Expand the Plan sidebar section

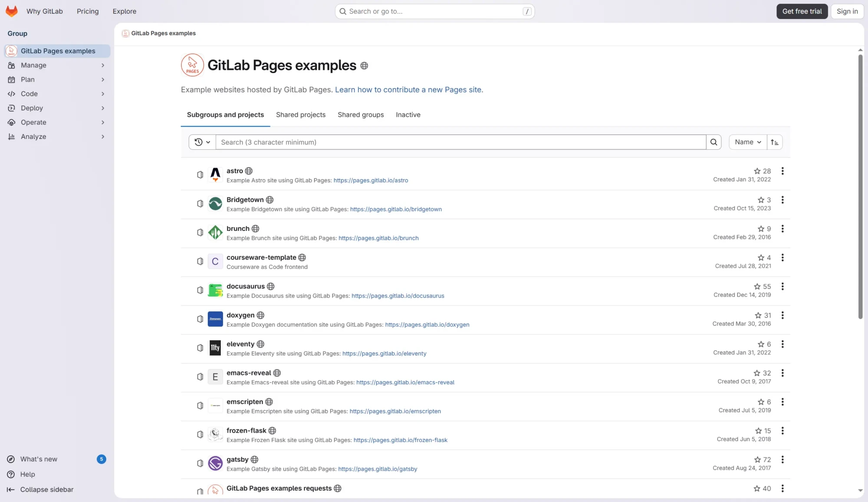pyautogui.click(x=56, y=79)
